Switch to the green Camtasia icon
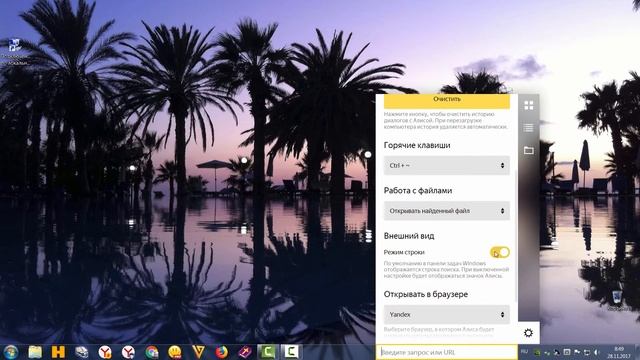The height and width of the screenshot is (360, 640). tap(267, 352)
